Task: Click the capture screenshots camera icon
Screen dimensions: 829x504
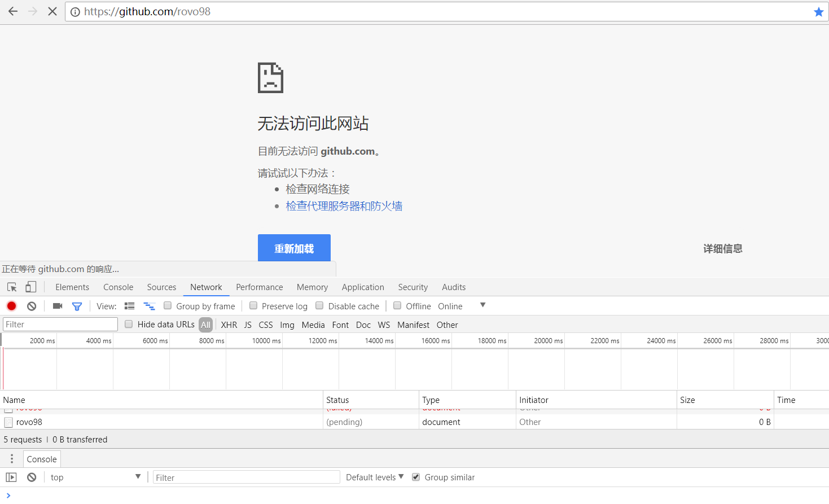Action: click(58, 306)
